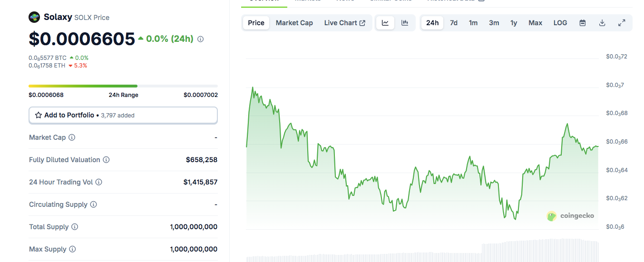Viewport: 644px width, 262px height.
Task: Click the star icon in Add to Portfolio
Action: pyautogui.click(x=39, y=115)
